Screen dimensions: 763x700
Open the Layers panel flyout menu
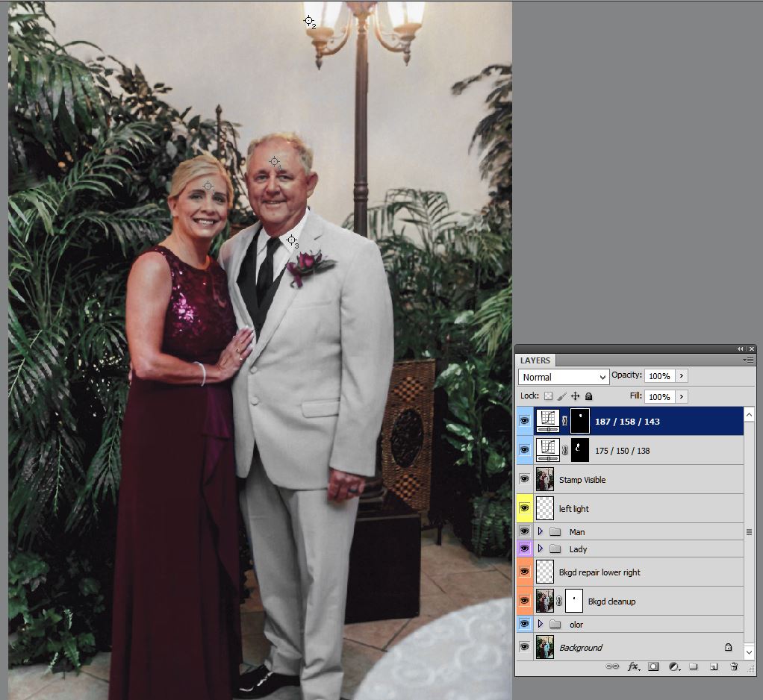[749, 360]
